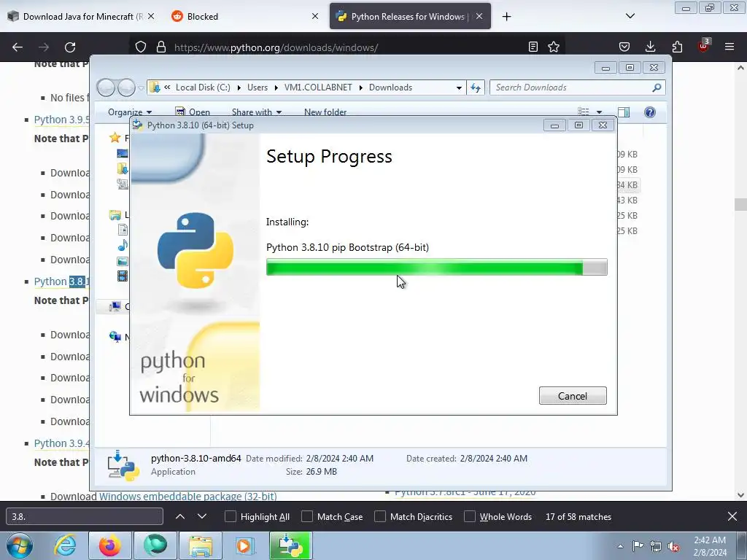Viewport: 747px width, 560px height.
Task: Expand the list all tabs chevron
Action: [x=630, y=16]
